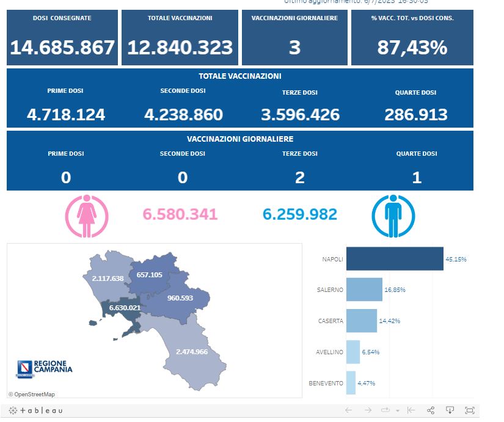
Task: Select the Salerno bar in chart
Action: point(364,289)
